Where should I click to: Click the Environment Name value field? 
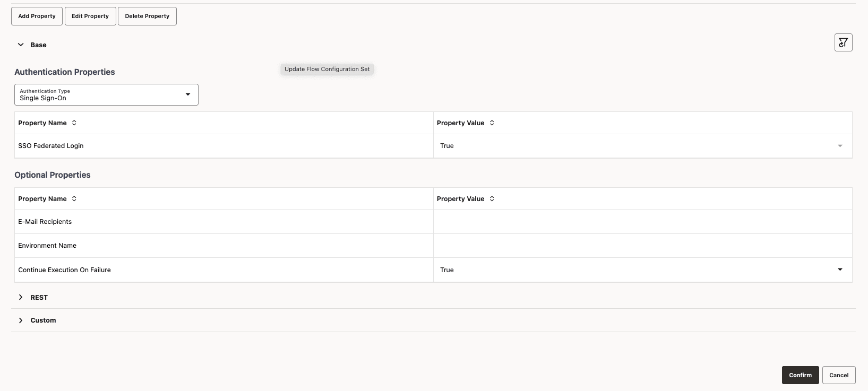642,246
